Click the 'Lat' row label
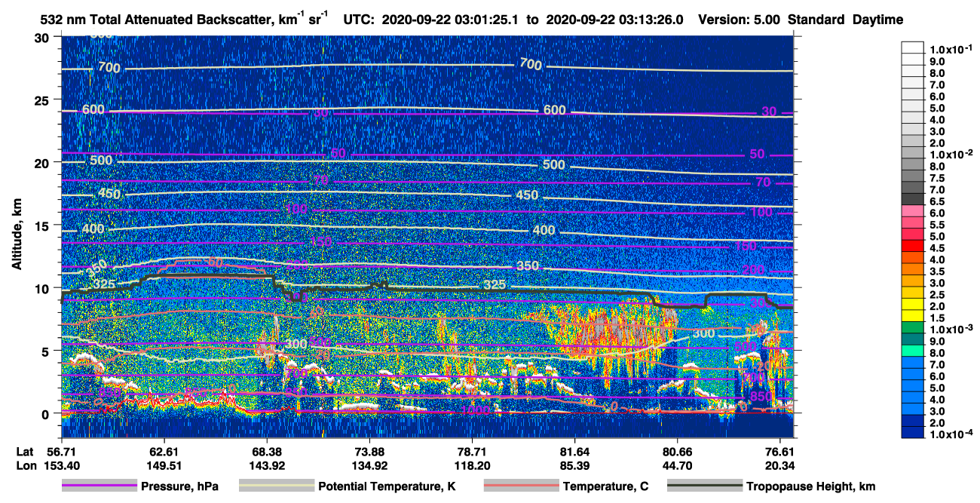This screenshot has width=980, height=503. point(26,452)
